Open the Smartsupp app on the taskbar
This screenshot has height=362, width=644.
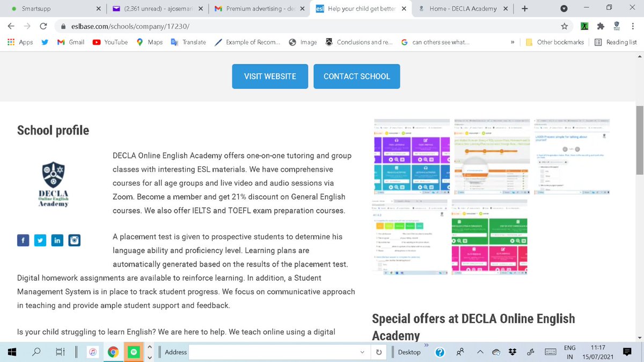pos(133,352)
